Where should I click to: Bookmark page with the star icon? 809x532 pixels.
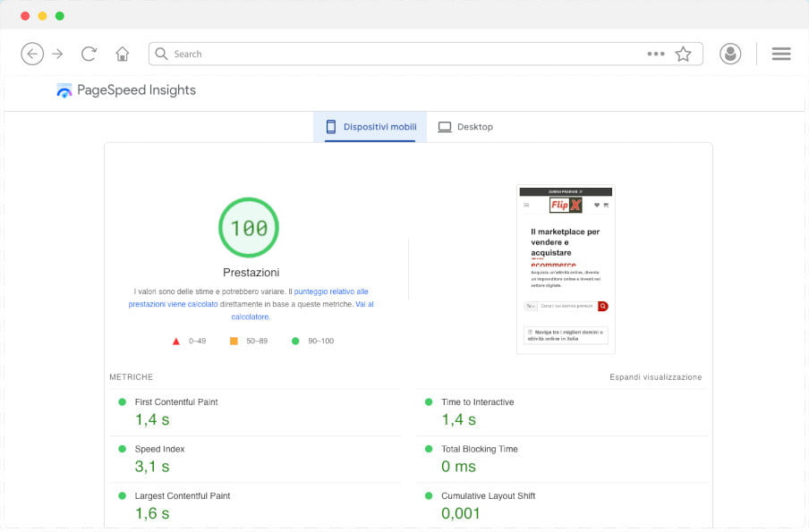[x=683, y=54]
